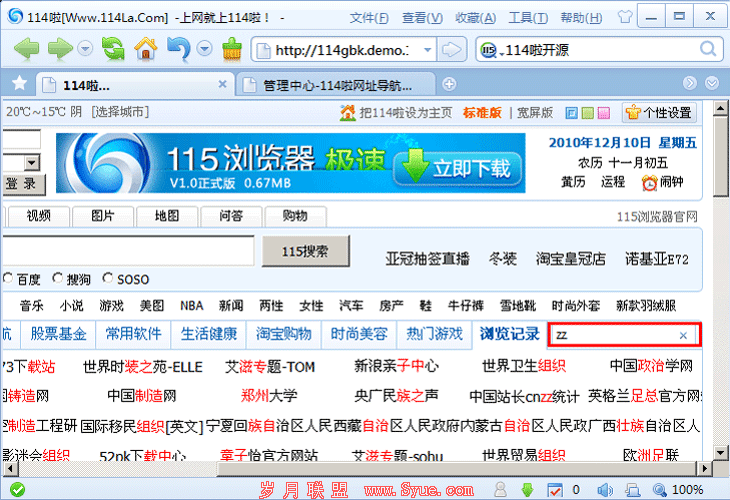Click the 115 browser logo icon
This screenshot has height=500, width=730.
click(15, 16)
